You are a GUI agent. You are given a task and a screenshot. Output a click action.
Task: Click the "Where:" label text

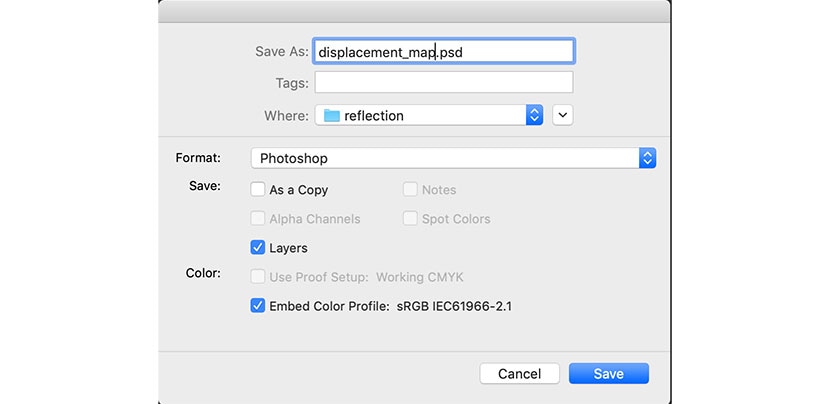tap(286, 116)
